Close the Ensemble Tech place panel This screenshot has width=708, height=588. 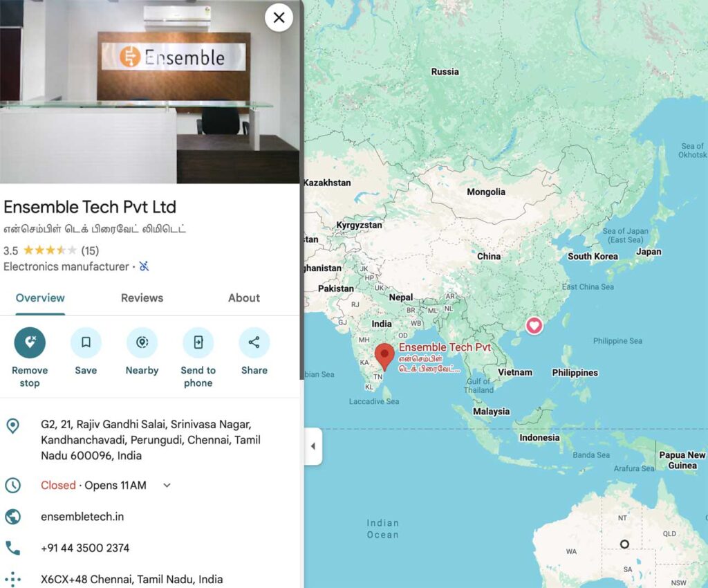coord(279,17)
